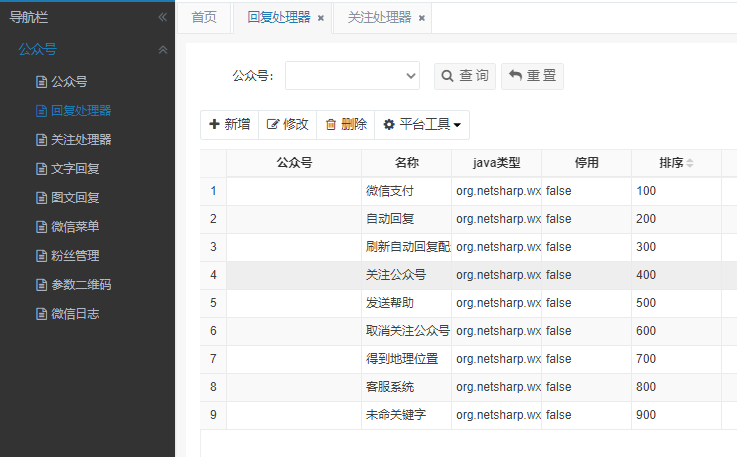Select the 发送帮助 row
This screenshot has width=737, height=457.
[468, 303]
